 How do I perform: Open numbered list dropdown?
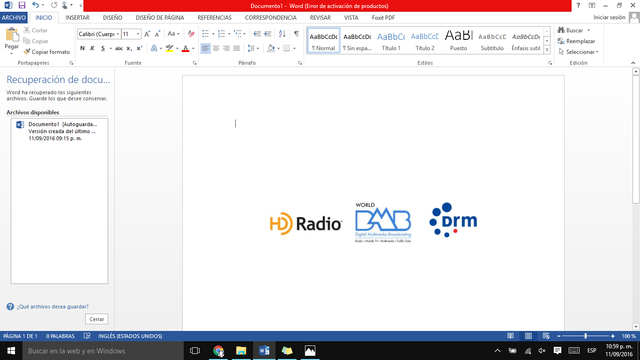(229, 34)
